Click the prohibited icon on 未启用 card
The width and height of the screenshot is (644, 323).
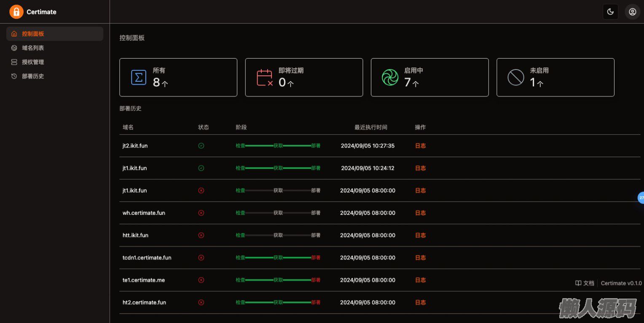click(515, 77)
